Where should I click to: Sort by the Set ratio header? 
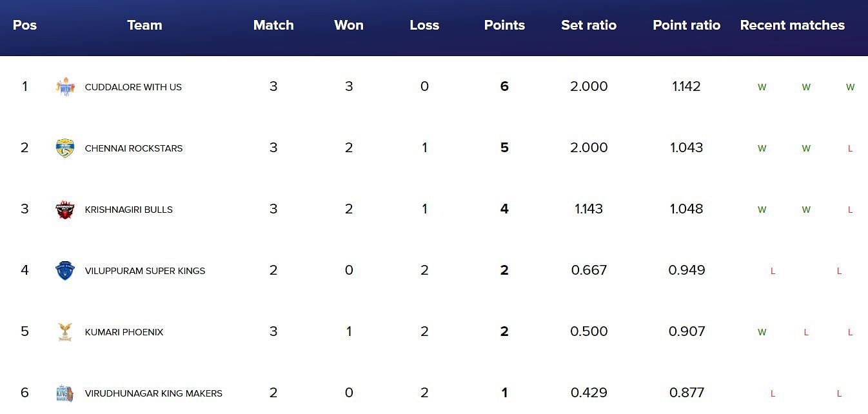(x=588, y=25)
